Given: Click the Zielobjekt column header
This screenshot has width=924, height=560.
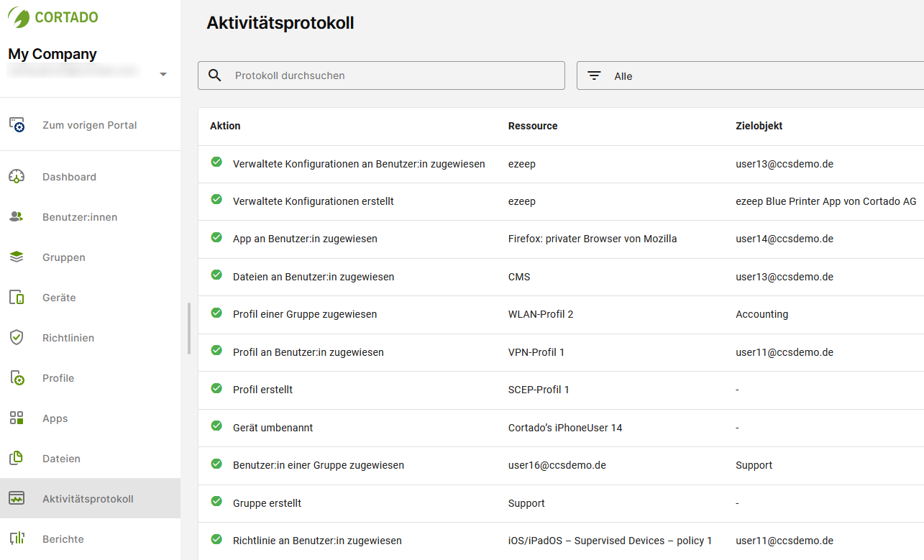Looking at the screenshot, I should [759, 126].
